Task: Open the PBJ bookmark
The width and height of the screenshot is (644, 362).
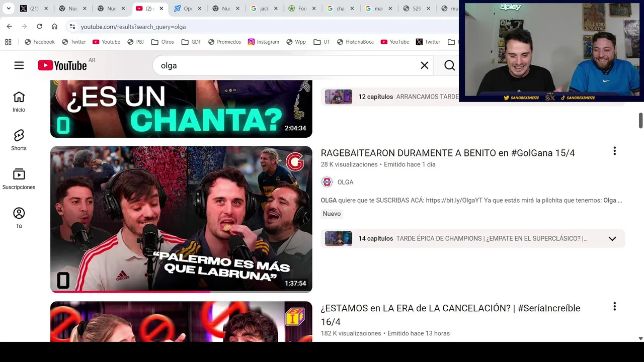Action: (135, 42)
